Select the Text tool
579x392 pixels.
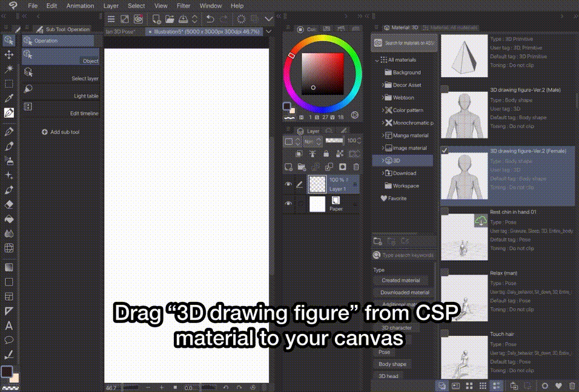click(x=8, y=325)
